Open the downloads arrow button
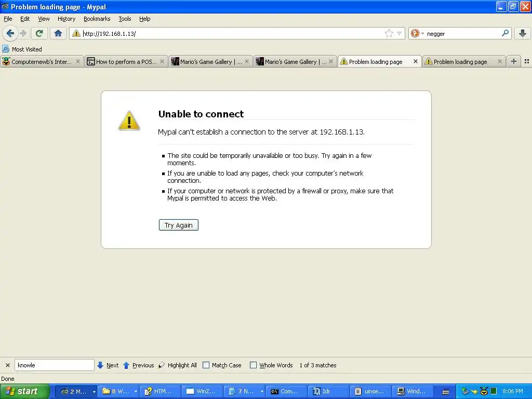This screenshot has width=532, height=399. [523, 33]
